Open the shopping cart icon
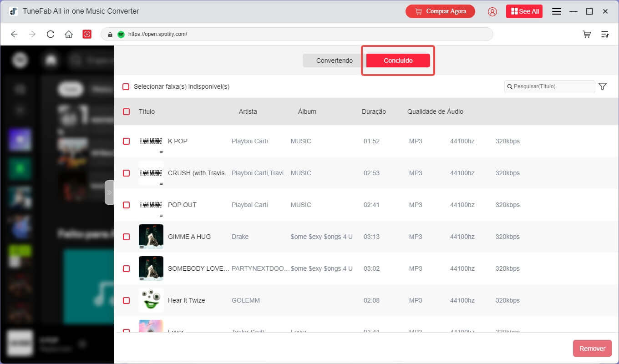This screenshot has width=619, height=364. coord(587,34)
